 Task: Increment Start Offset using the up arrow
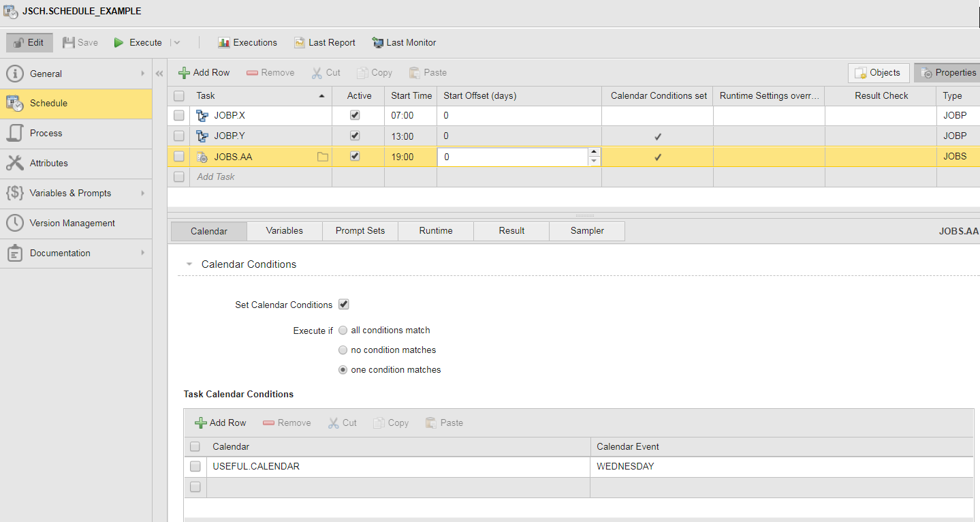tap(593, 152)
